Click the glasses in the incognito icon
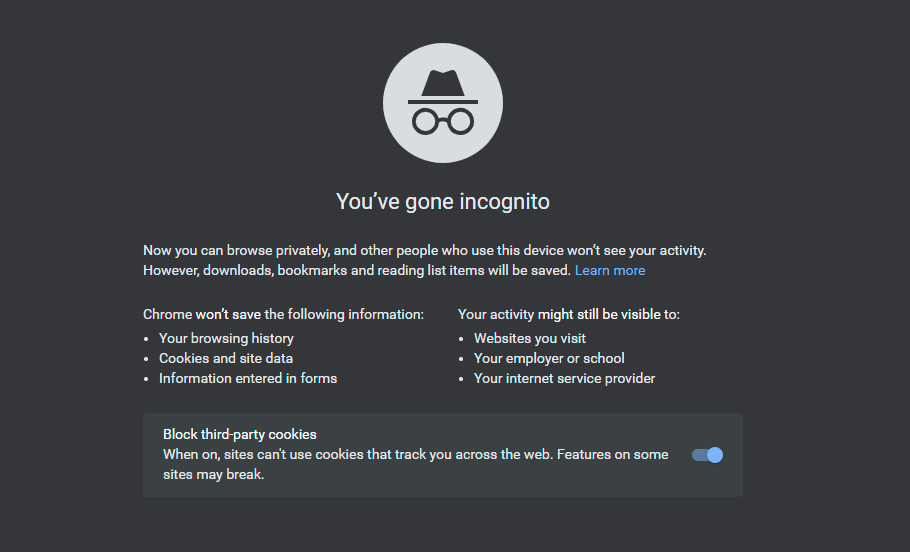910x552 pixels. point(443,121)
